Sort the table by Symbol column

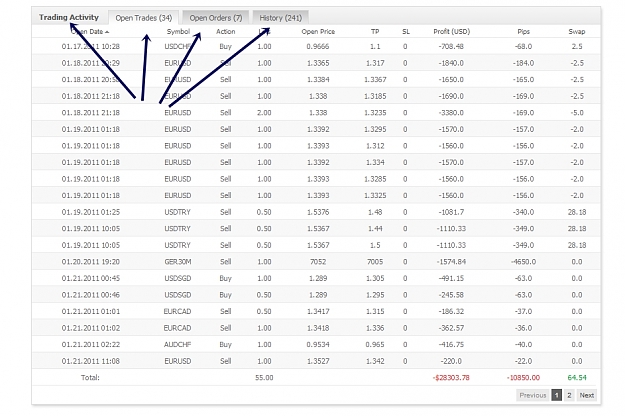[x=178, y=31]
